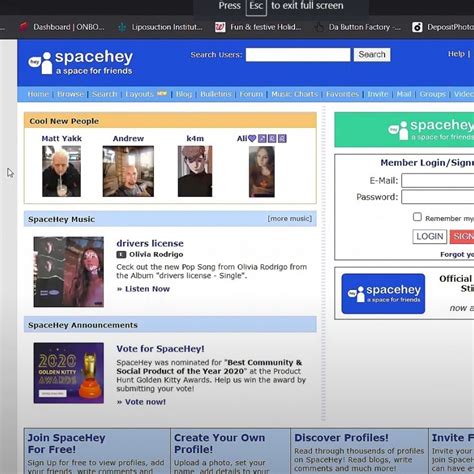The image size is (474, 474).
Task: Open Matt Yakk's profile photo
Action: tap(61, 171)
